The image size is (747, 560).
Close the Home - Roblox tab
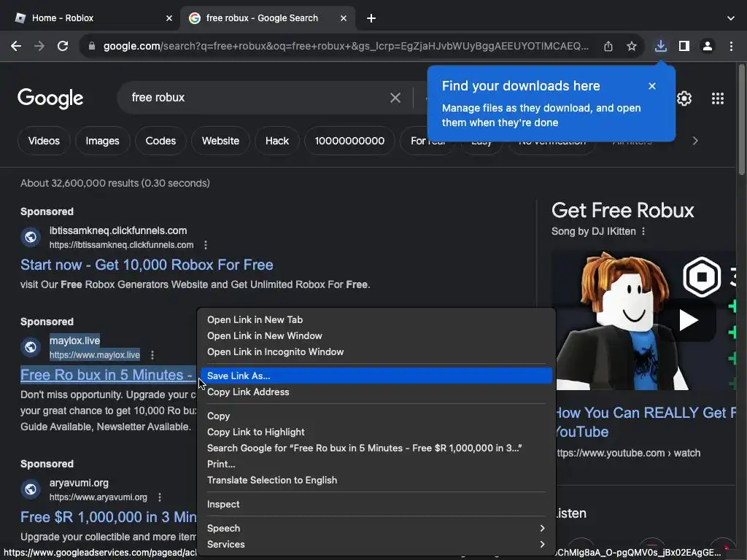pos(169,18)
